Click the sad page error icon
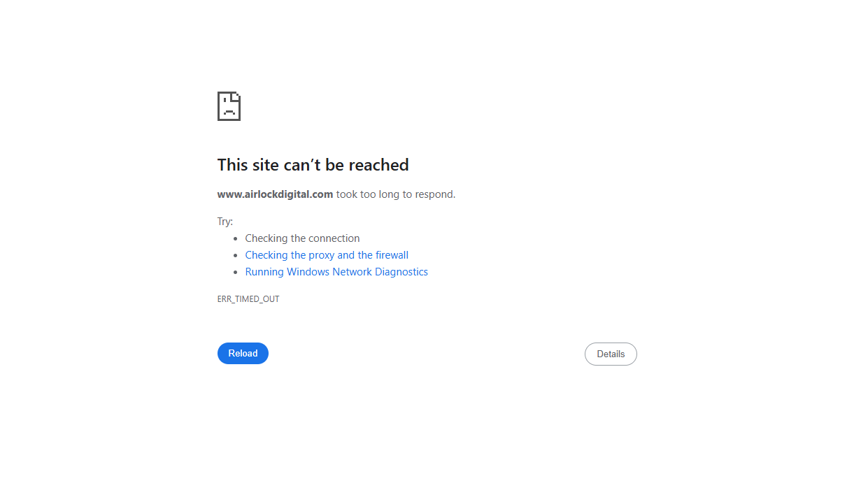854x504 pixels. 229,106
